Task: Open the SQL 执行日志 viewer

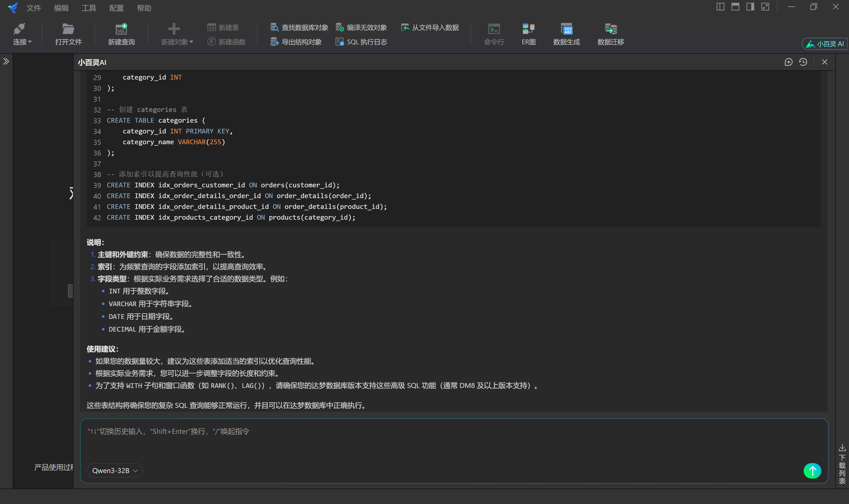Action: tap(361, 41)
